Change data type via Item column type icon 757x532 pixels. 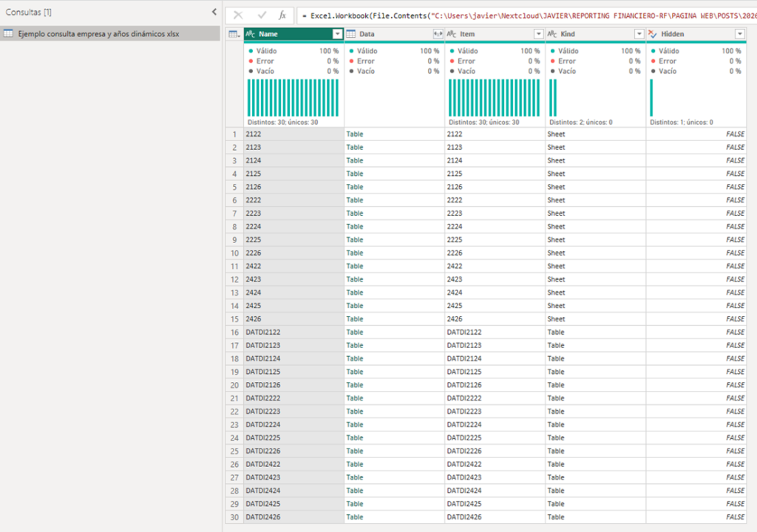[452, 34]
